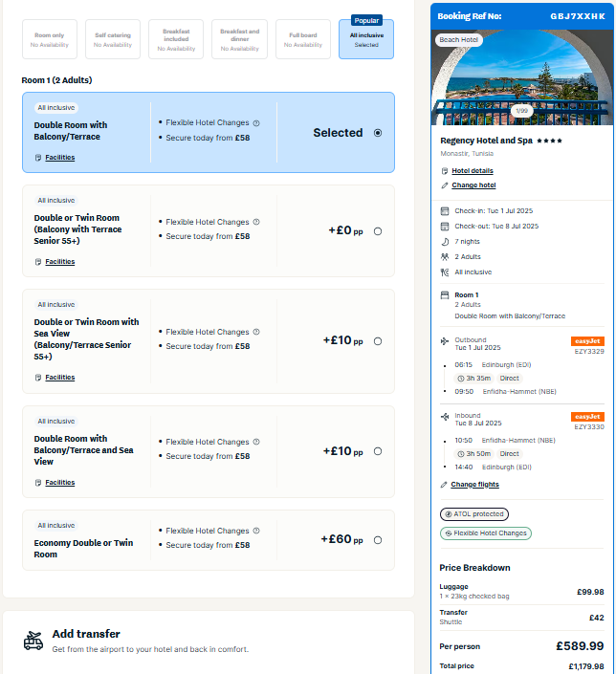Screen dimensions: 616x674
Task: Click Flexible Hotel Changes info icon in Economy room card
Action: click(x=256, y=531)
